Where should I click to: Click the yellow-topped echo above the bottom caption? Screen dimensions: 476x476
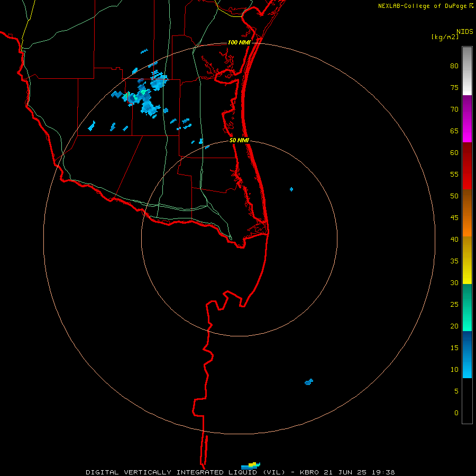click(251, 465)
